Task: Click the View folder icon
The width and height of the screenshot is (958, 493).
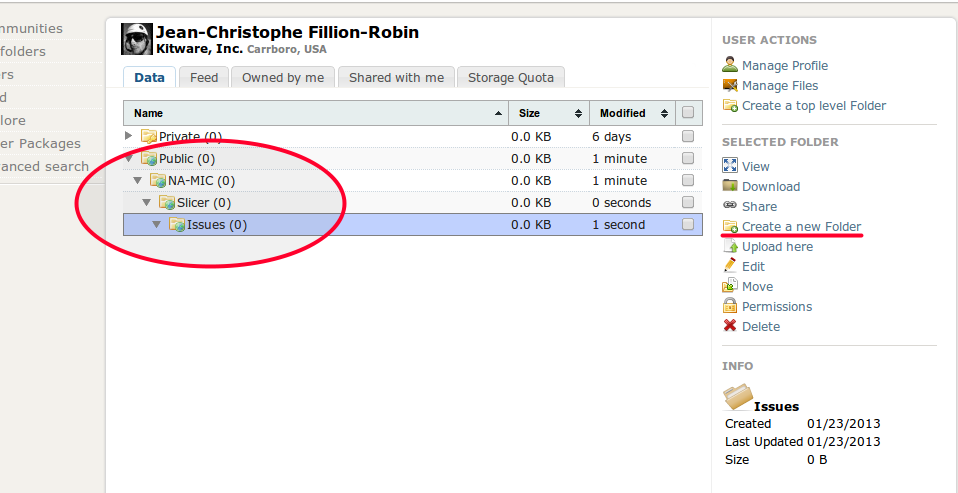Action: pos(730,167)
